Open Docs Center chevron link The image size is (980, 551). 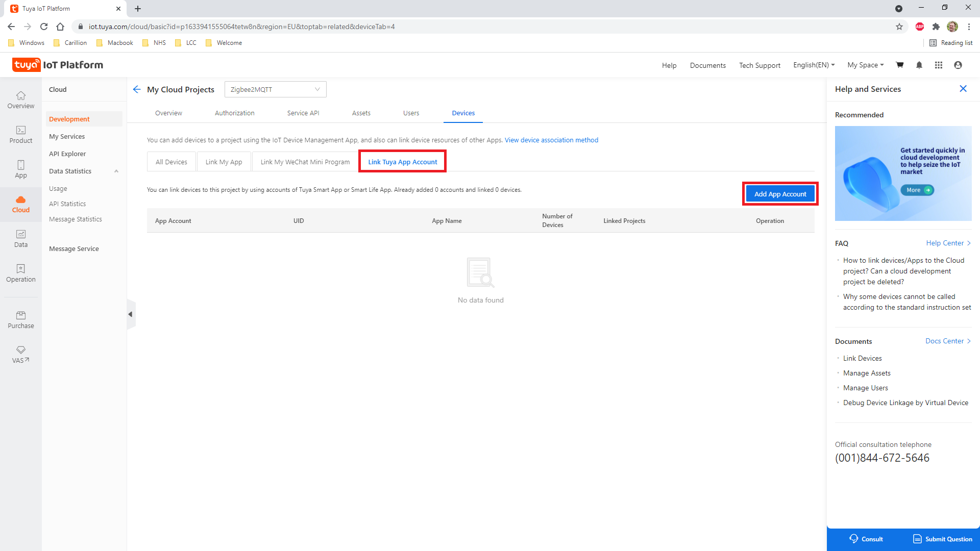(x=948, y=341)
